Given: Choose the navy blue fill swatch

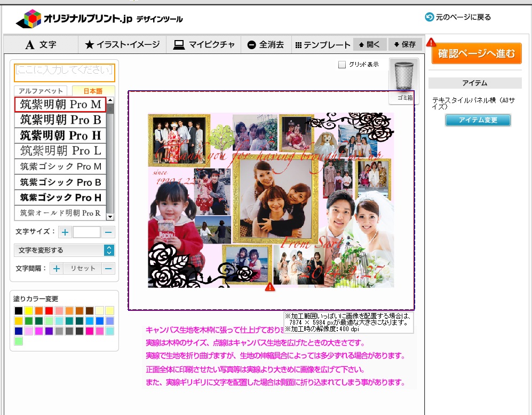Looking at the screenshot, I should tap(18, 331).
